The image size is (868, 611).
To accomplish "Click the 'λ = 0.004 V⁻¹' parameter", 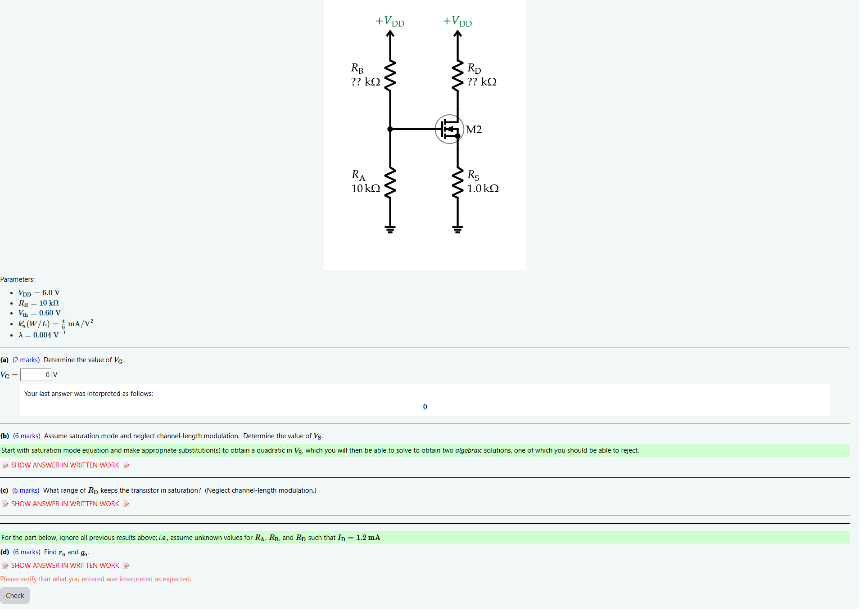I will point(42,335).
